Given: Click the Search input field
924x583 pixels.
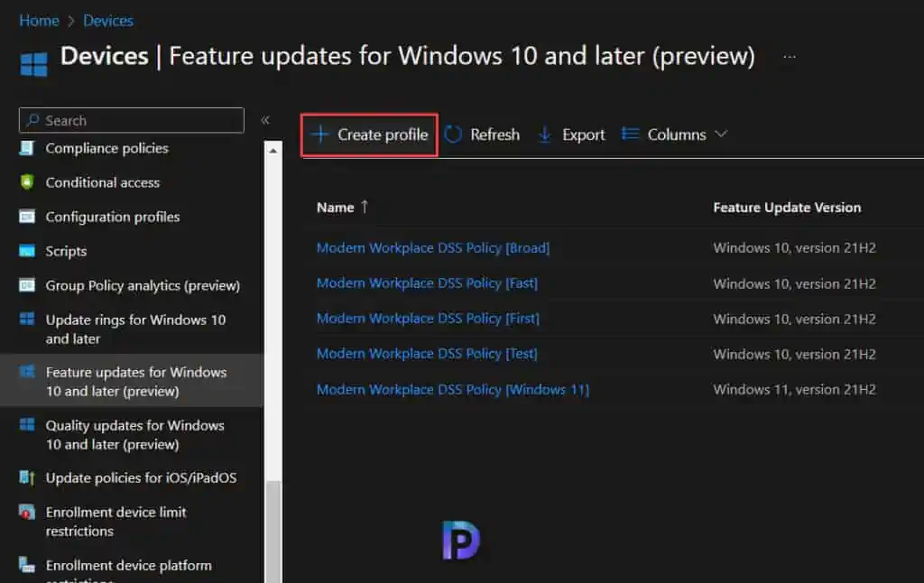Looking at the screenshot, I should [x=132, y=120].
